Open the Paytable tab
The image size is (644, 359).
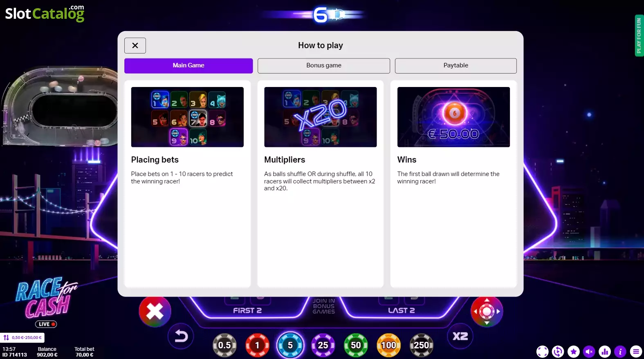[x=456, y=65]
